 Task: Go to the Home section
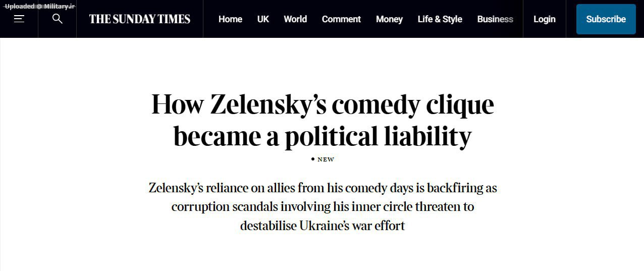[230, 19]
